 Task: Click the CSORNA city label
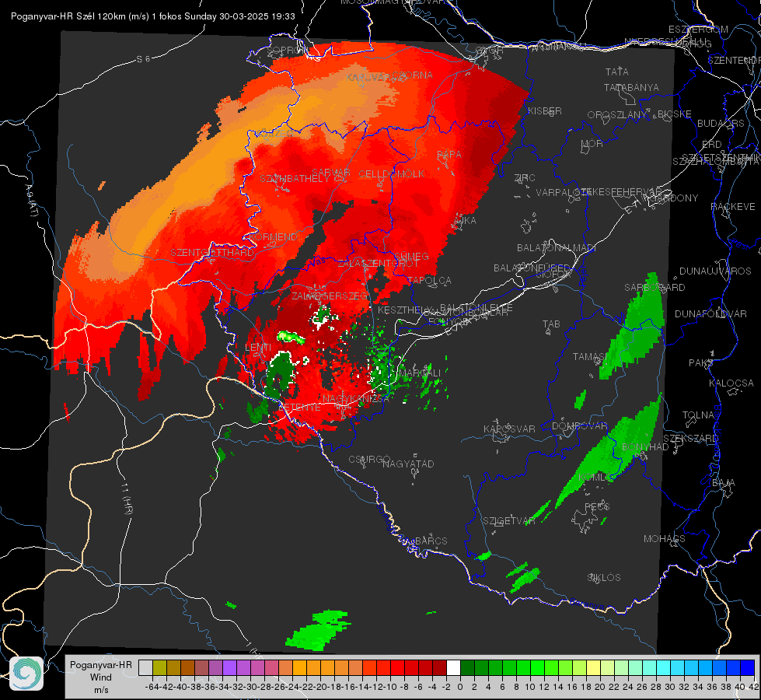(413, 75)
